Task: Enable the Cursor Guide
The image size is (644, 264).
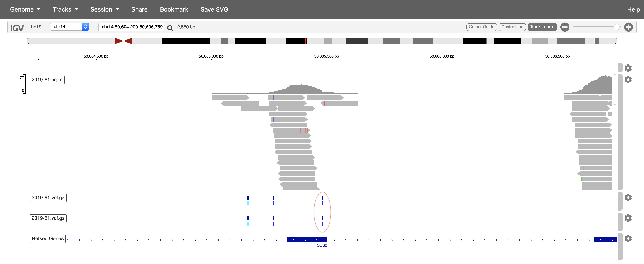Action: click(x=481, y=27)
